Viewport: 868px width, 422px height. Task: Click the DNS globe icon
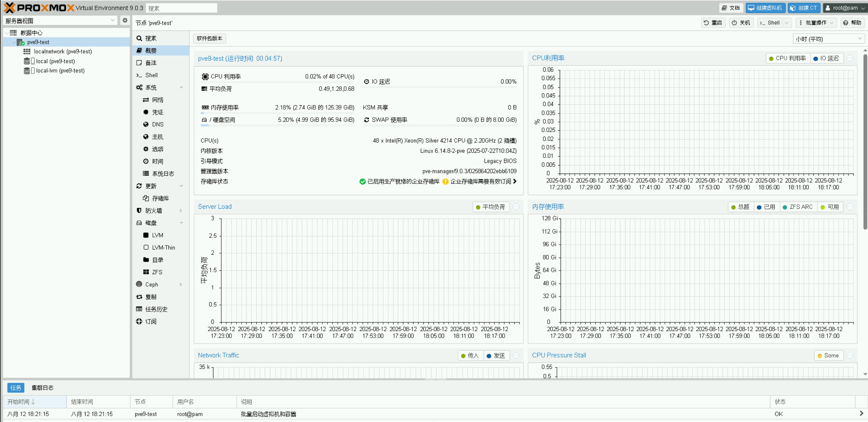(146, 124)
